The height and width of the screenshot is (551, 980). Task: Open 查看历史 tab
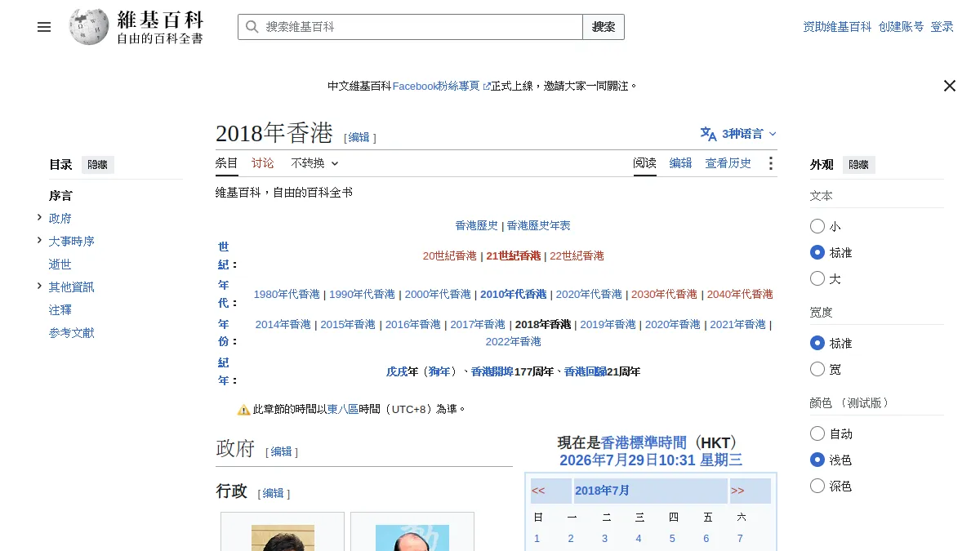[x=728, y=163]
